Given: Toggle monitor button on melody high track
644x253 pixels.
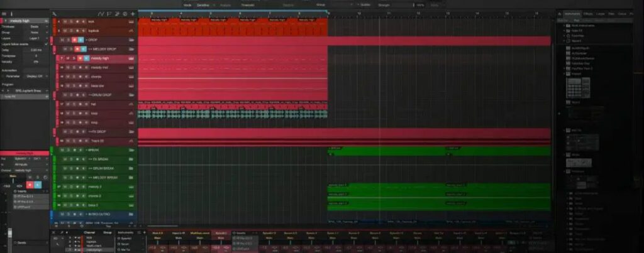Looking at the screenshot, I should point(87,58).
